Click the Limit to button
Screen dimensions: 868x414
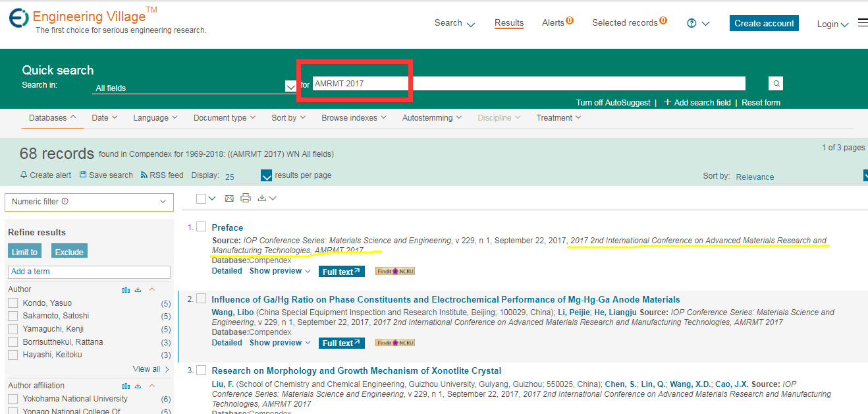(25, 252)
